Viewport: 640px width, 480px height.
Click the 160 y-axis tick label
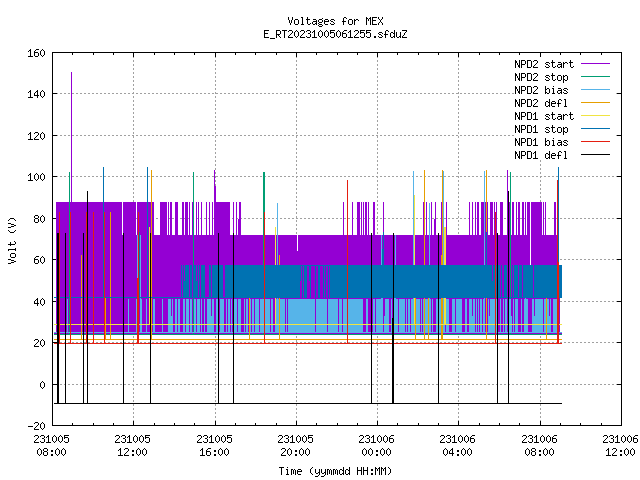(36, 53)
